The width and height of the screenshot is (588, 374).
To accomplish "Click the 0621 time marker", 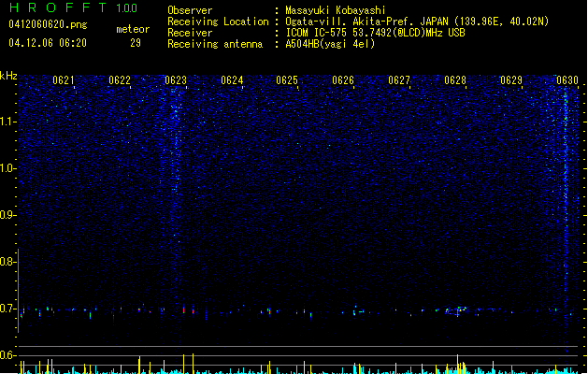I will click(x=64, y=80).
